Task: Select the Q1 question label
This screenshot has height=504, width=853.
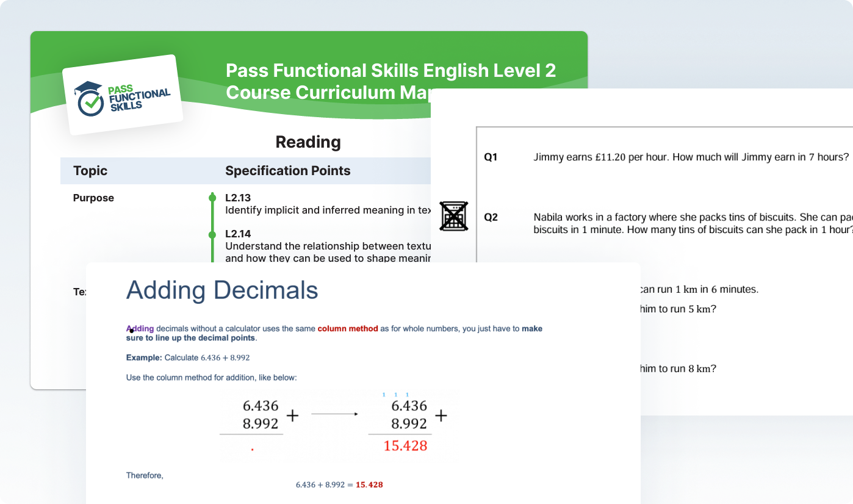Action: [491, 157]
